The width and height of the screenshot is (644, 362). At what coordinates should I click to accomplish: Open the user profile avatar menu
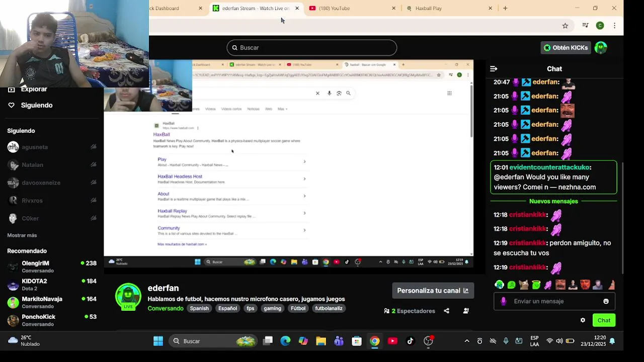[x=601, y=48]
